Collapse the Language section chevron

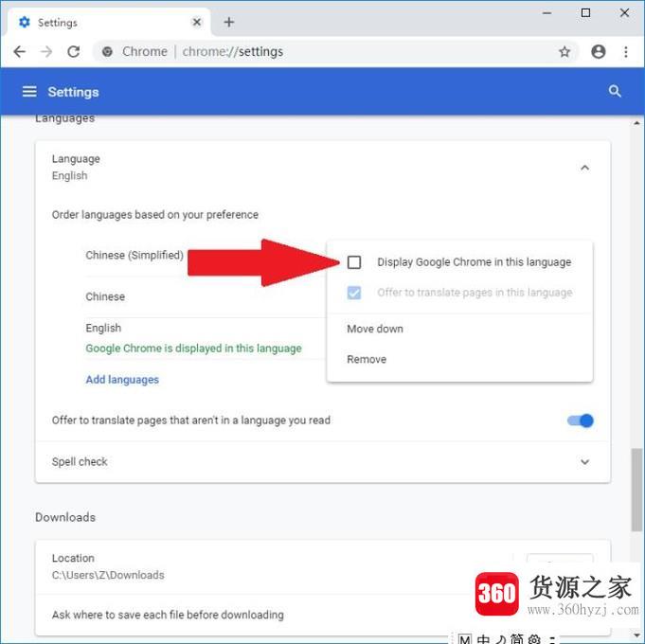584,168
